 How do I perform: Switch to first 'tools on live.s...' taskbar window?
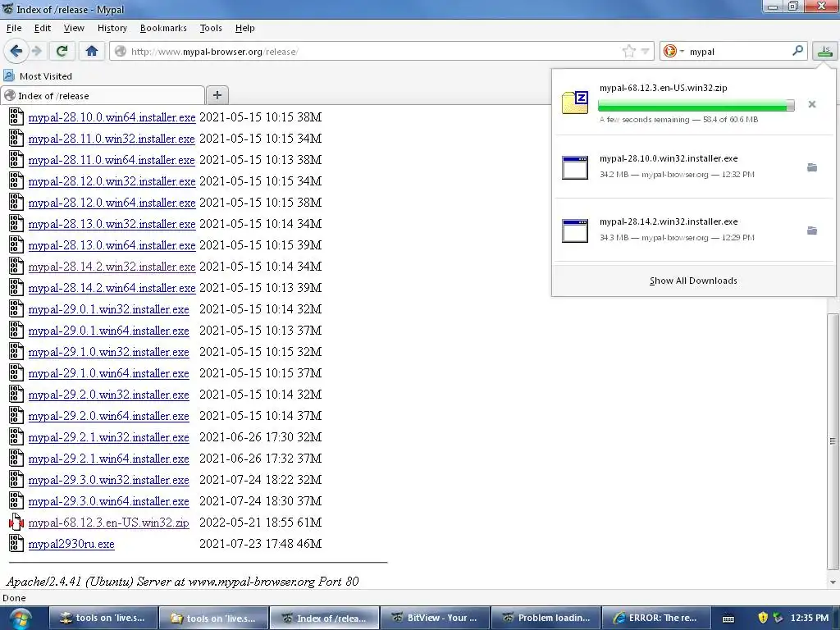click(x=103, y=618)
